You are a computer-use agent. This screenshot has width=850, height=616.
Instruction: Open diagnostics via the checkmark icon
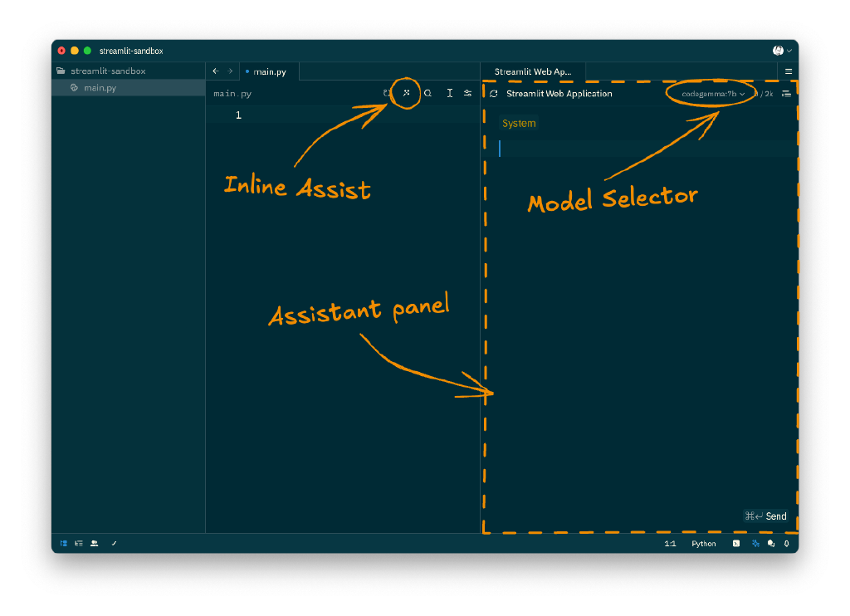click(114, 543)
